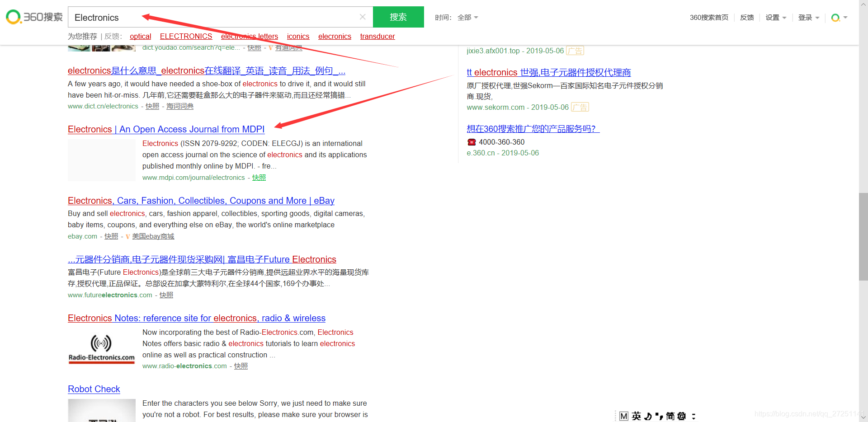Open 快照 cache for www.dict.cn result
The width and height of the screenshot is (868, 422).
click(152, 106)
